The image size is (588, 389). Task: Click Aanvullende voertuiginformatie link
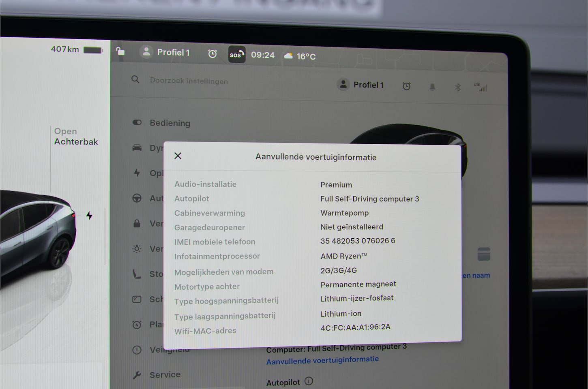[322, 360]
